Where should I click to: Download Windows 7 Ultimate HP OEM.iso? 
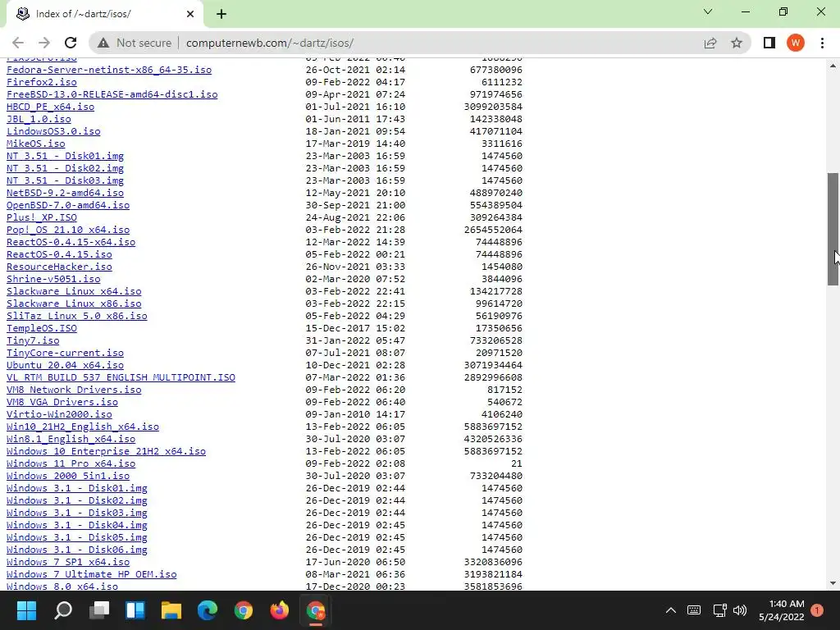92,574
